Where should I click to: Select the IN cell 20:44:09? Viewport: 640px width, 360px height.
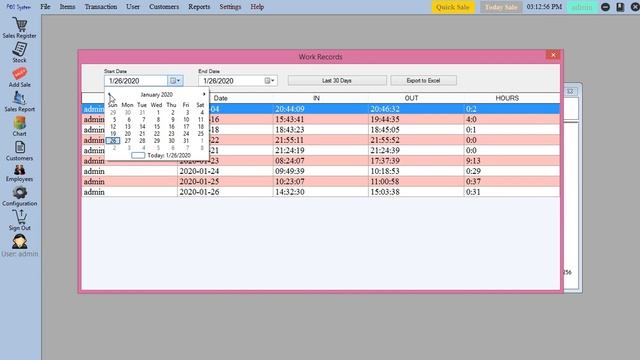[x=320, y=109]
